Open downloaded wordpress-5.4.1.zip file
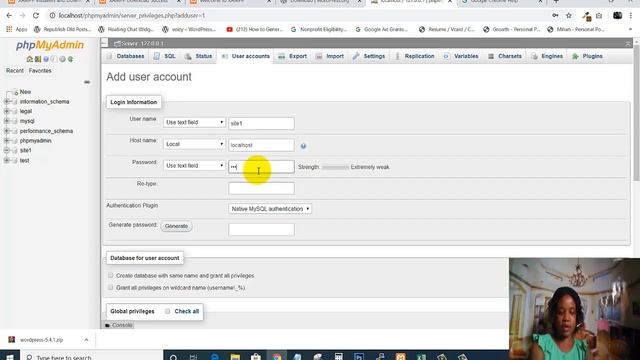Screen dimensions: 640x360 pos(42,340)
